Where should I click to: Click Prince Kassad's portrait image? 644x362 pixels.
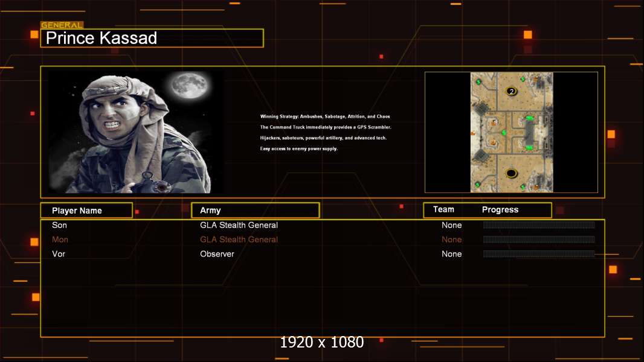pyautogui.click(x=137, y=132)
